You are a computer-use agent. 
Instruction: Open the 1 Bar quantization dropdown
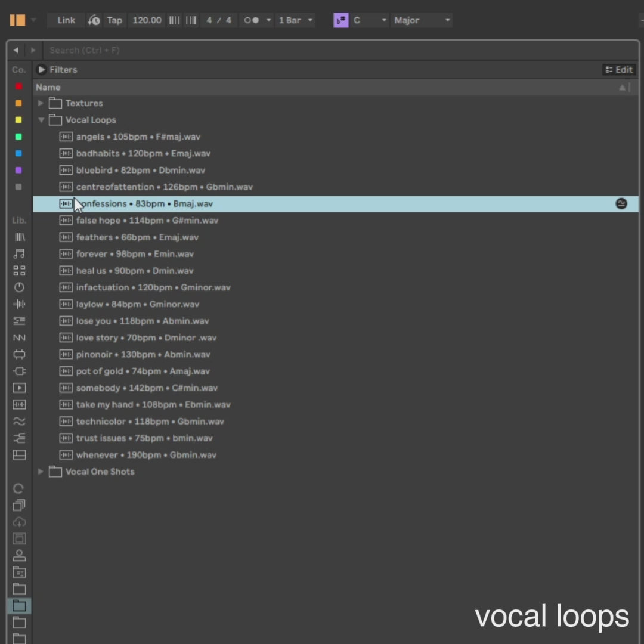tap(296, 20)
